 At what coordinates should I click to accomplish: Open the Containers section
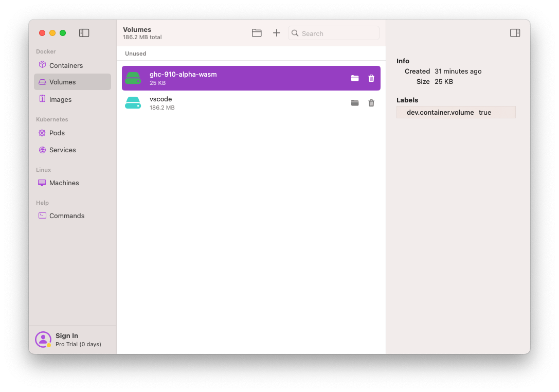click(x=73, y=66)
